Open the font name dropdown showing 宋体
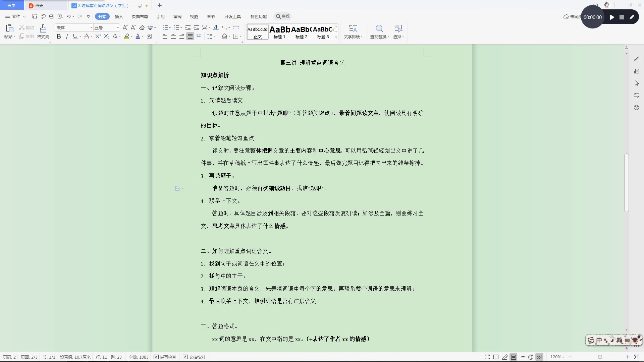The image size is (644, 362). pyautogui.click(x=91, y=28)
